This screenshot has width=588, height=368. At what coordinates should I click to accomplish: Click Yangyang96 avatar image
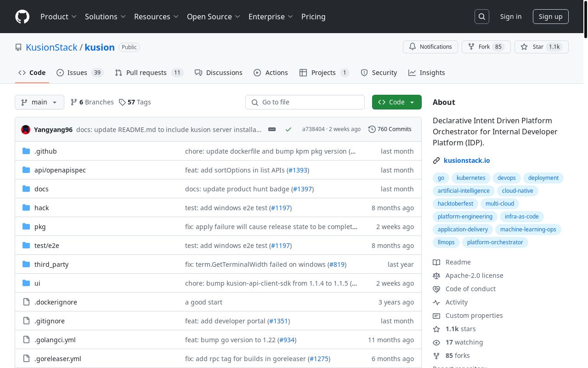26,130
